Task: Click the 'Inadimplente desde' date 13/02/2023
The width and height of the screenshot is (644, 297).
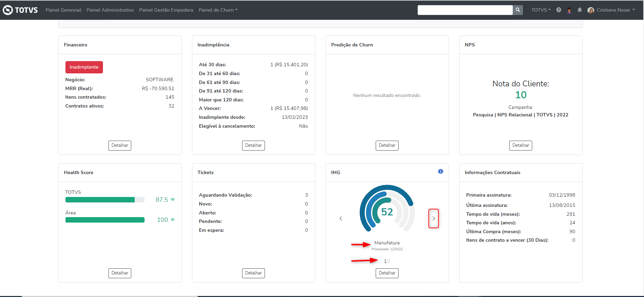Action: (x=295, y=117)
